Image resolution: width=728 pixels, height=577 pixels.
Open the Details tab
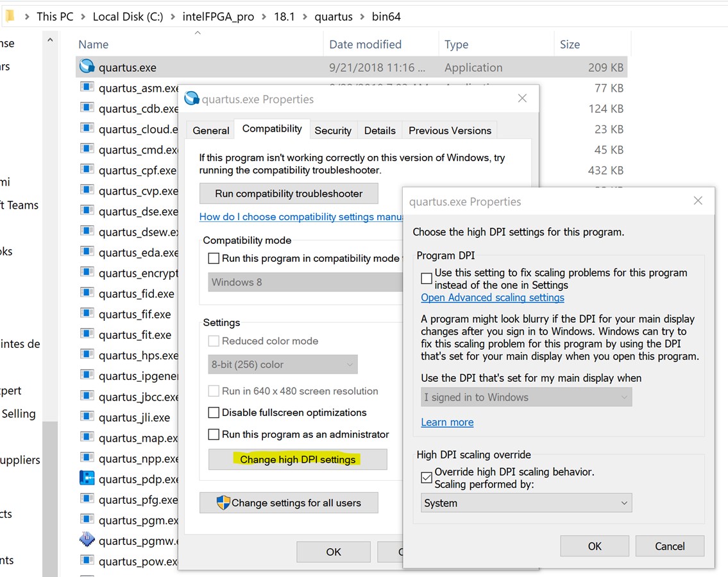tap(380, 130)
